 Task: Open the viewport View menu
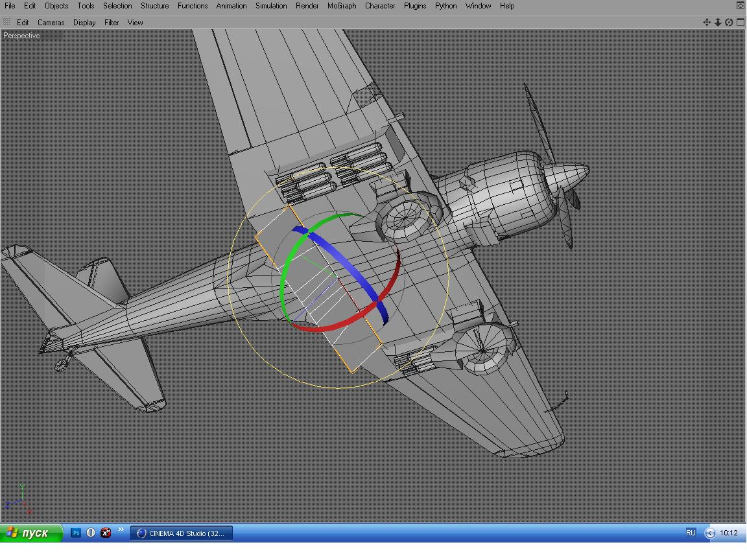tap(136, 23)
